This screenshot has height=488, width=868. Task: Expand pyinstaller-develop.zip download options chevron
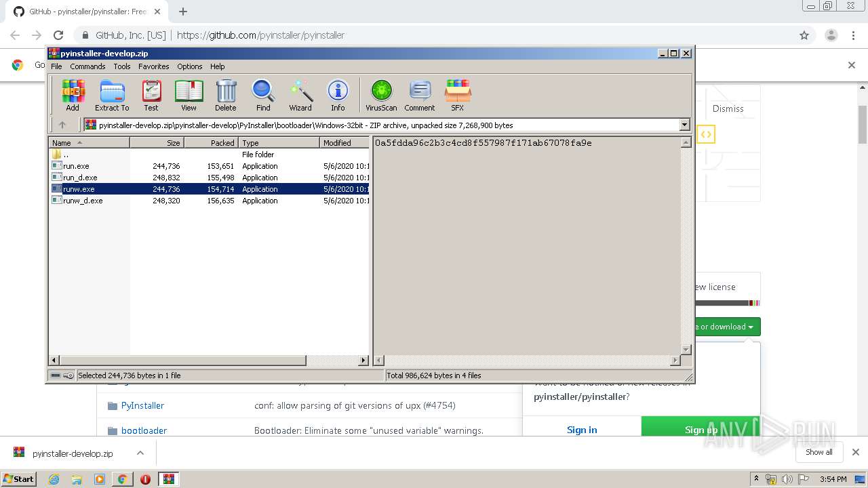(x=140, y=453)
